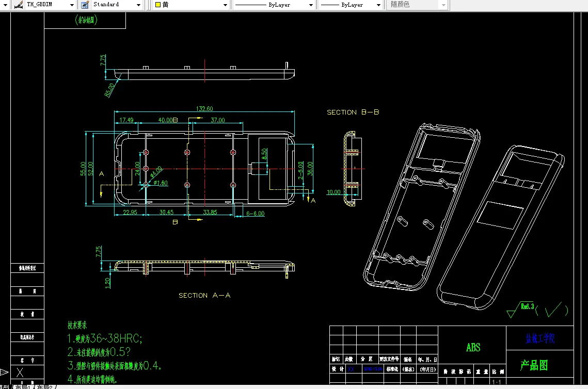Select the ø1.60 hole dimension

pyautogui.click(x=161, y=183)
